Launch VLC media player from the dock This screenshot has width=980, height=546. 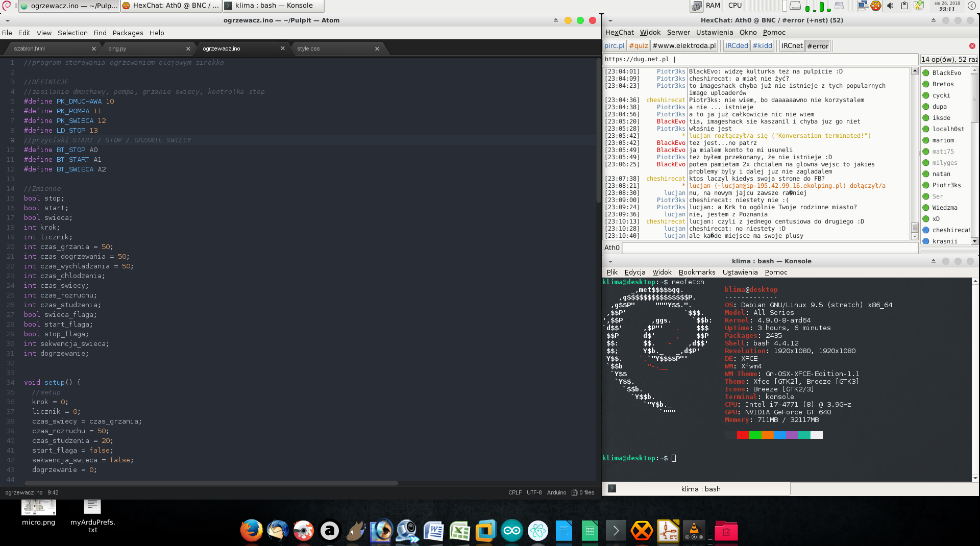(x=694, y=531)
